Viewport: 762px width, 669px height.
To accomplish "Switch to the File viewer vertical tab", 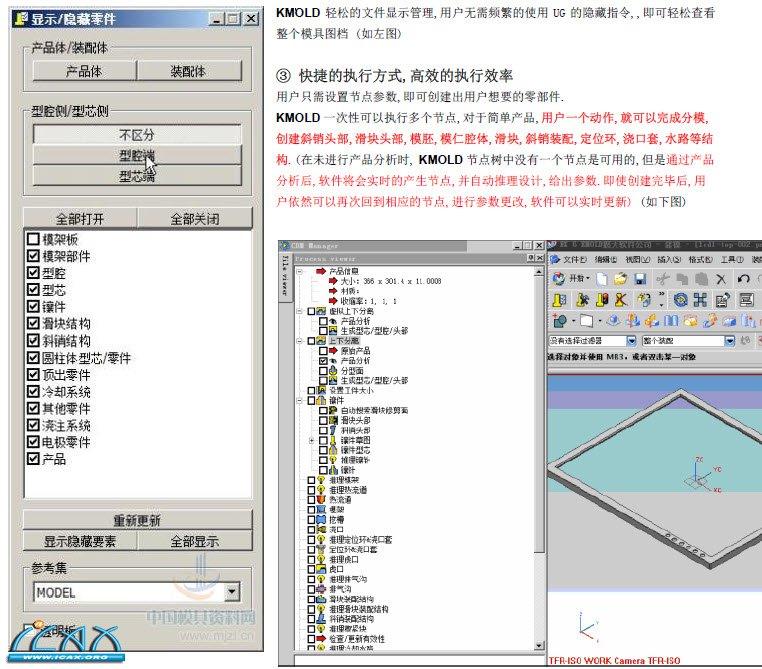I will click(285, 275).
